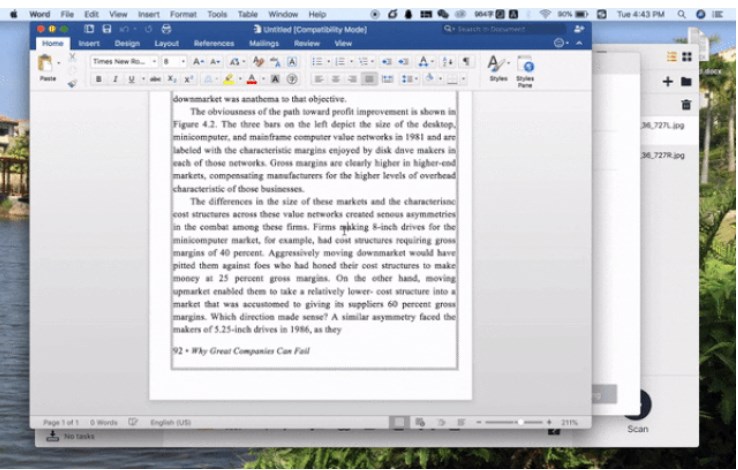
Task: Click the Enclose Characters icon
Action: [x=292, y=79]
